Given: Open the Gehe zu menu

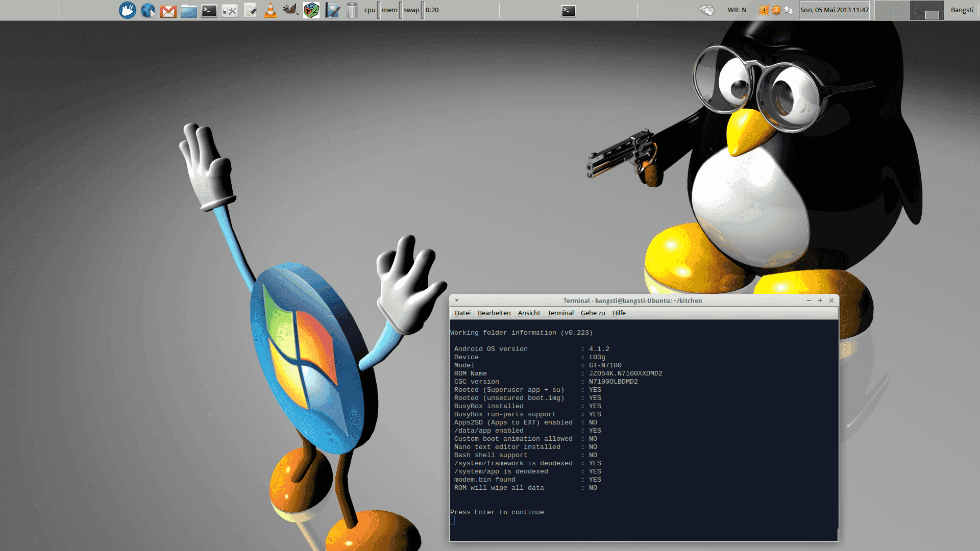Looking at the screenshot, I should [593, 313].
